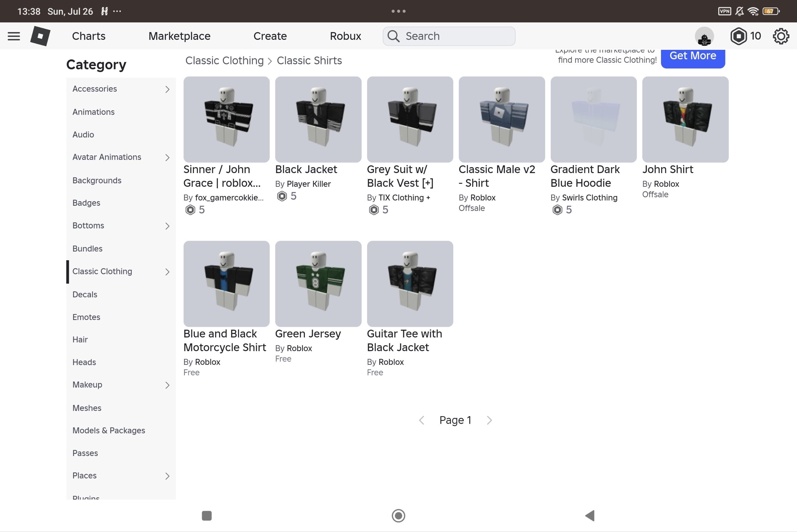Click the Page 1 label
The width and height of the screenshot is (797, 532).
pos(455,420)
